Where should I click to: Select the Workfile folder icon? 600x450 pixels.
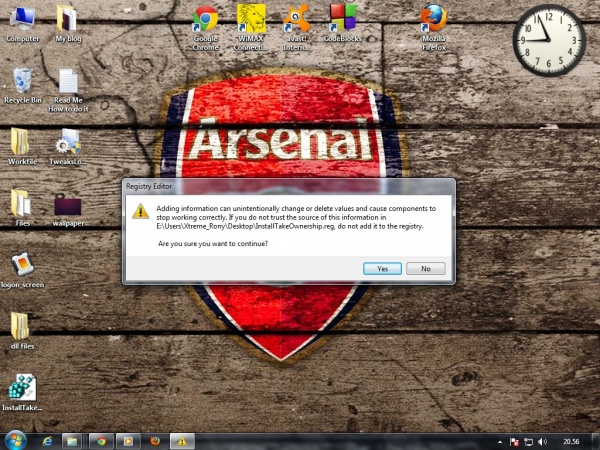[23, 147]
